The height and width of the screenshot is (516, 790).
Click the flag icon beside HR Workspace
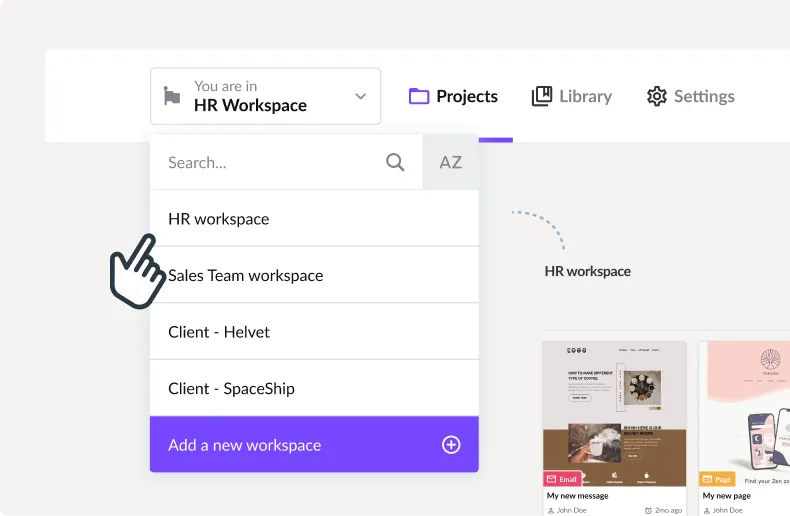click(172, 96)
